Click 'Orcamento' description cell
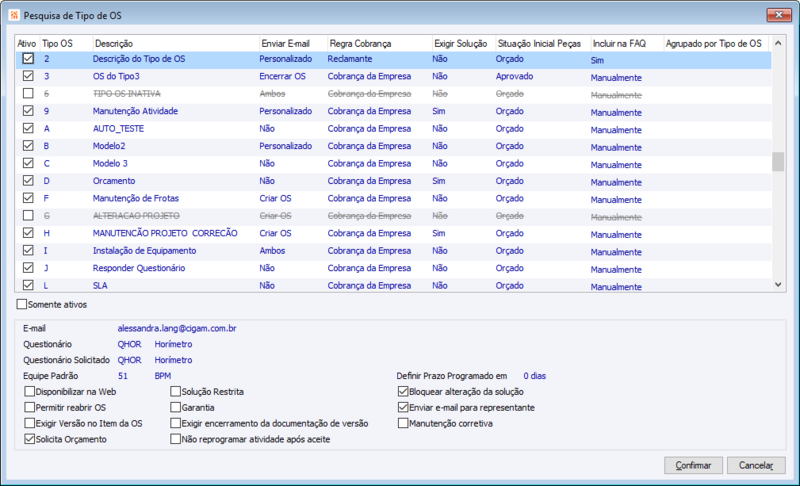 (x=114, y=181)
